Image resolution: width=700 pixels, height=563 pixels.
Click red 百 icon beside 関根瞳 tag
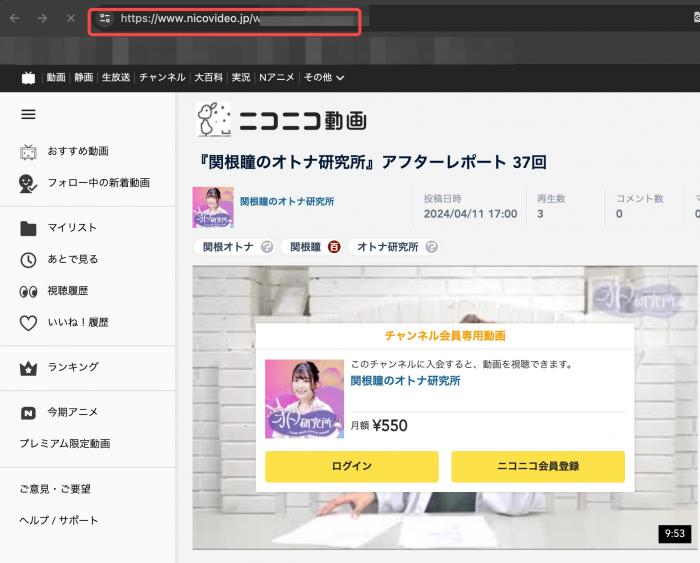coord(334,247)
